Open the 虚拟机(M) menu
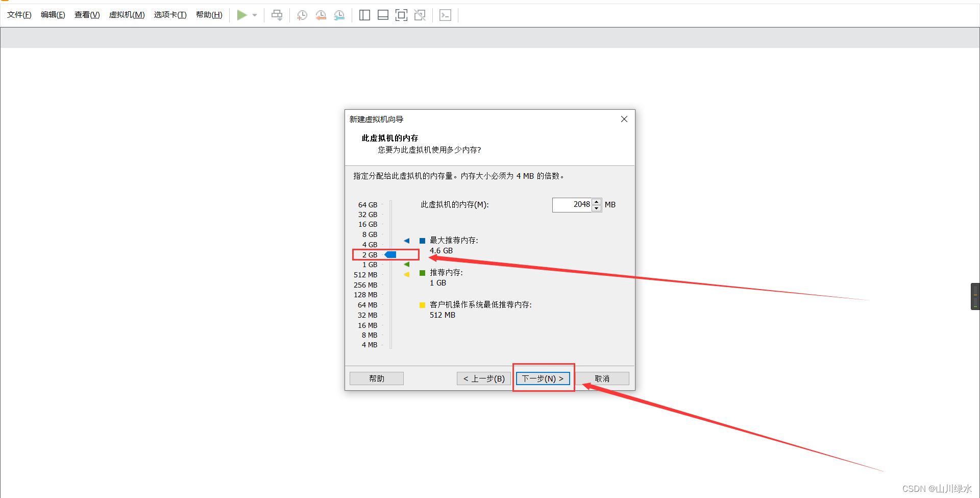The width and height of the screenshot is (980, 498). [x=127, y=15]
